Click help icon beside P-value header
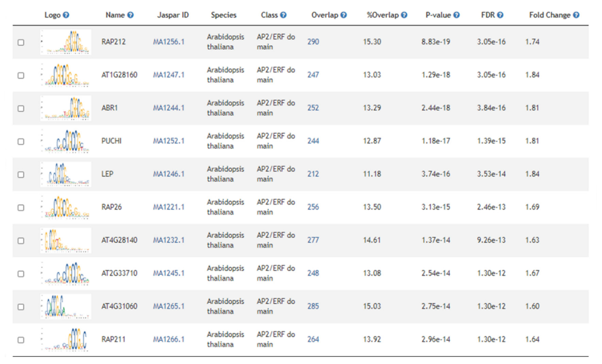Screen dimensions: 602x364 (x=456, y=15)
